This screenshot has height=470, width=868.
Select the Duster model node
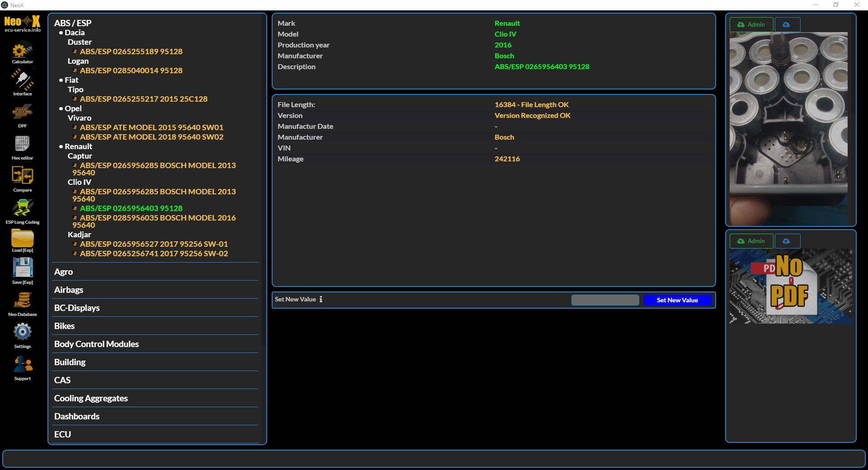(80, 42)
